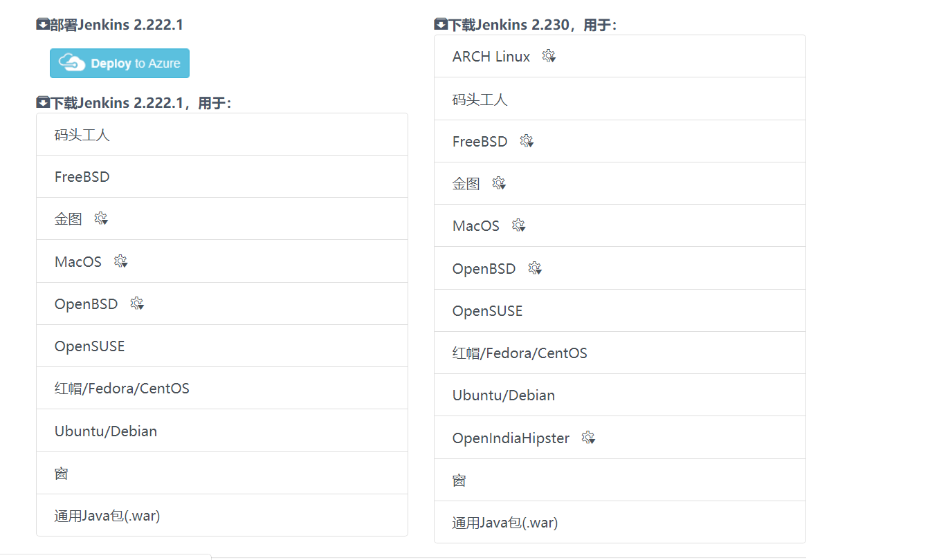Screen dimensions: 930x560
Task: Choose 红帽/Fedora/CentOS for Jenkins 2.230
Action: coord(620,353)
